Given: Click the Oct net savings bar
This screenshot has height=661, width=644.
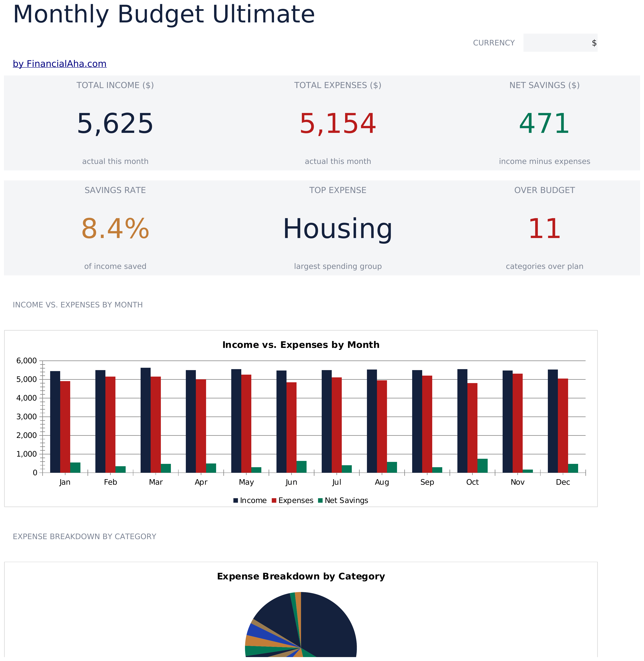Looking at the screenshot, I should [482, 466].
